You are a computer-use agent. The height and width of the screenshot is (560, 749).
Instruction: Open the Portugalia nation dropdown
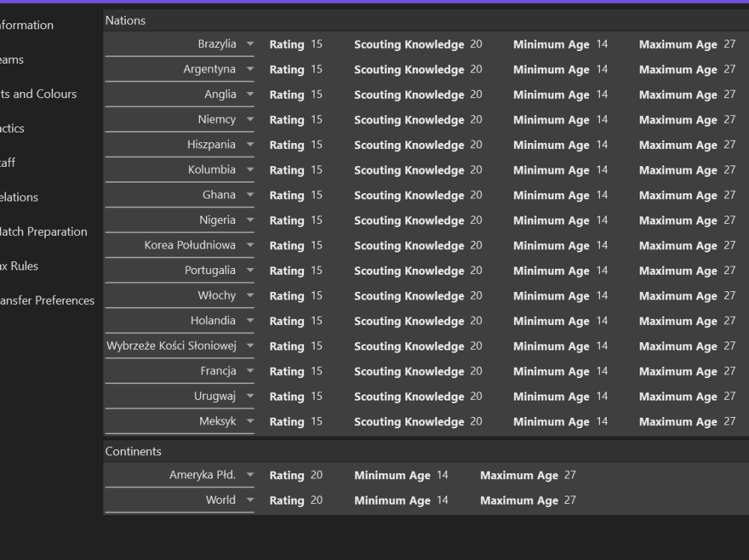coord(180,270)
